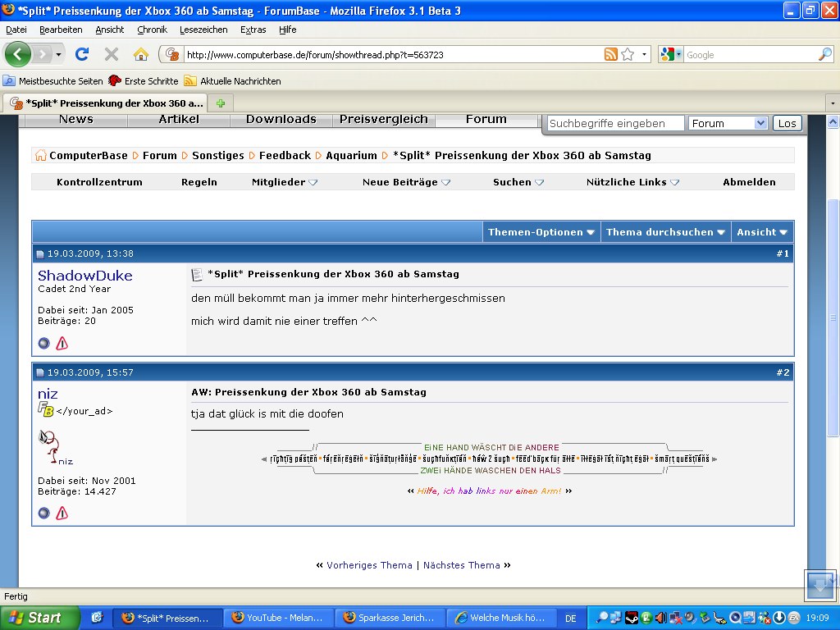Reload the page using refresh icon
Image resolution: width=840 pixels, height=630 pixels.
click(x=82, y=54)
